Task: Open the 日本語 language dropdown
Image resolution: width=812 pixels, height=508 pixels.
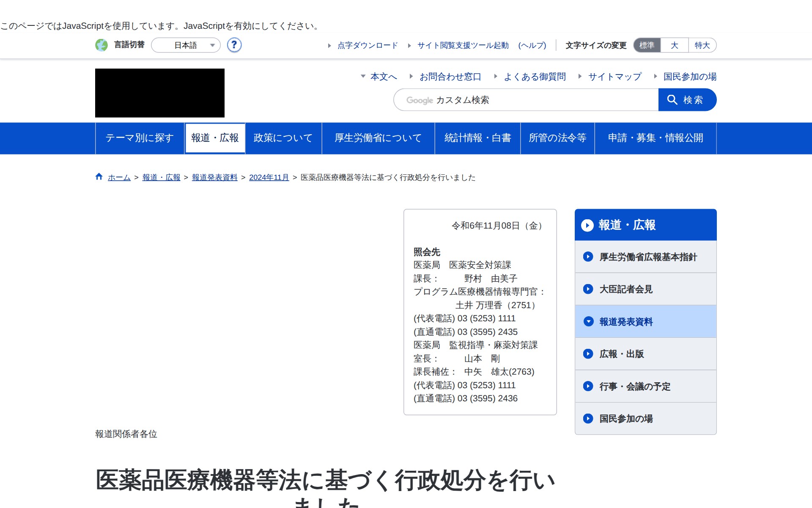Action: click(186, 45)
